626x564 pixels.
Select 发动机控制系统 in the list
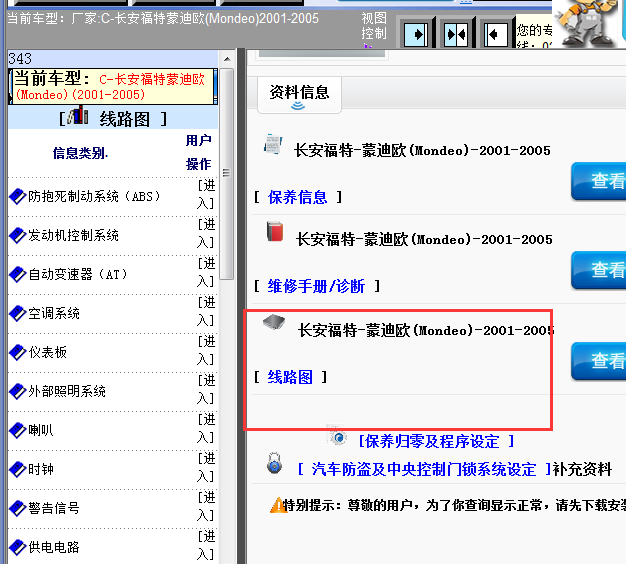point(73,235)
